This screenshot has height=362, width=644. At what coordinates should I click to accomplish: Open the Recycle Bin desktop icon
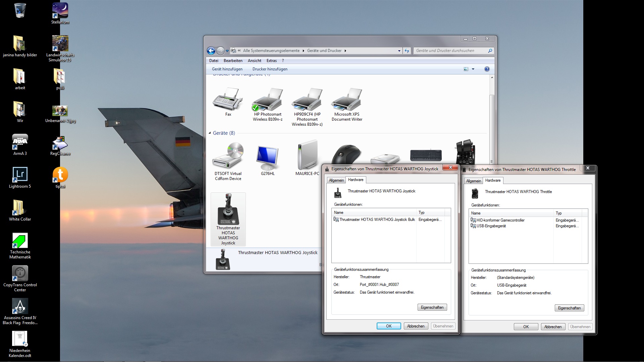coord(20,10)
